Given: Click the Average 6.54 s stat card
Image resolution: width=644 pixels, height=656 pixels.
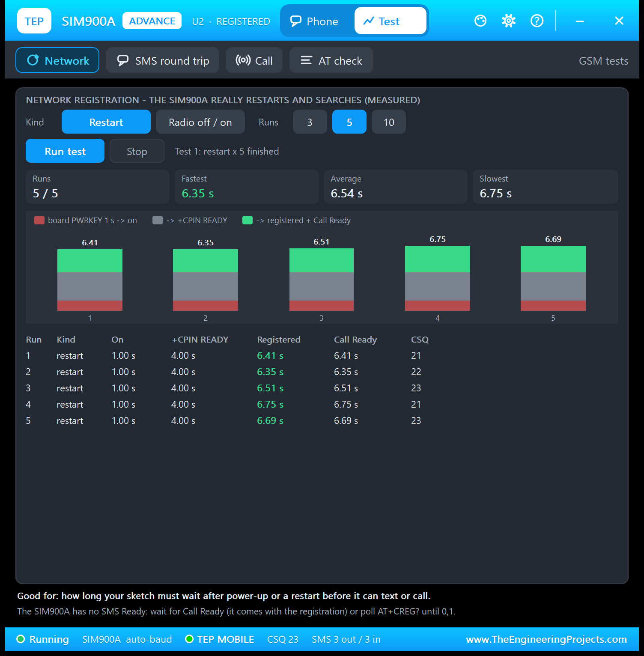Looking at the screenshot, I should tap(396, 187).
